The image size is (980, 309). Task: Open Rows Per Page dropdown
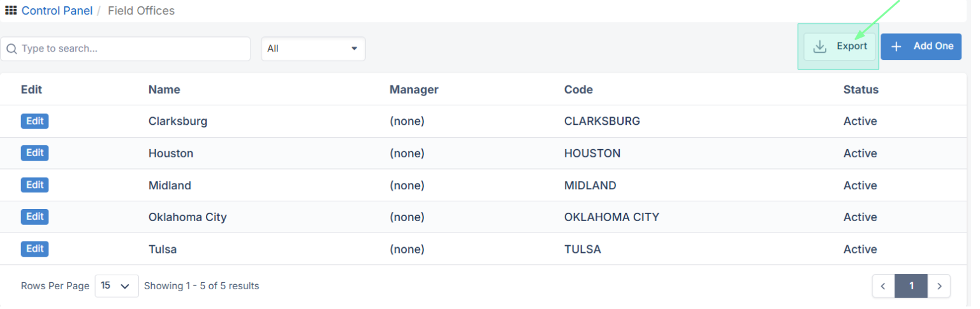(117, 287)
